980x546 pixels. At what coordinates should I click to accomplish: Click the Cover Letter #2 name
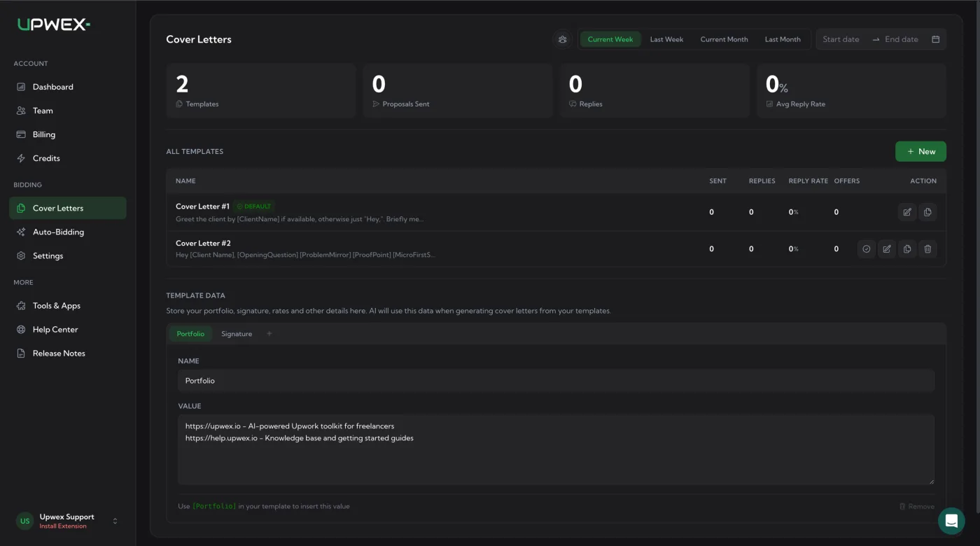[x=203, y=243]
